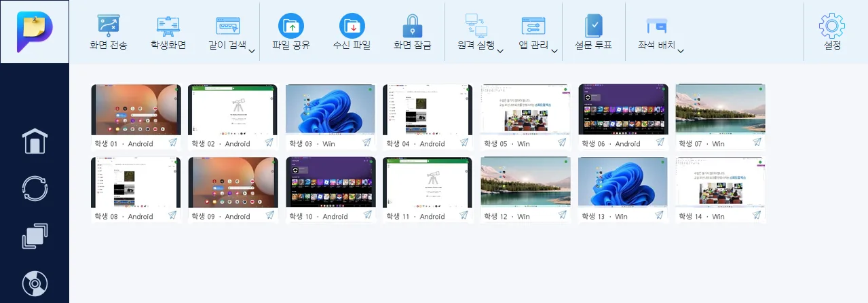Screen dimensions: 868x303
Task: Click the refresh sync sidebar icon
Action: click(x=35, y=188)
